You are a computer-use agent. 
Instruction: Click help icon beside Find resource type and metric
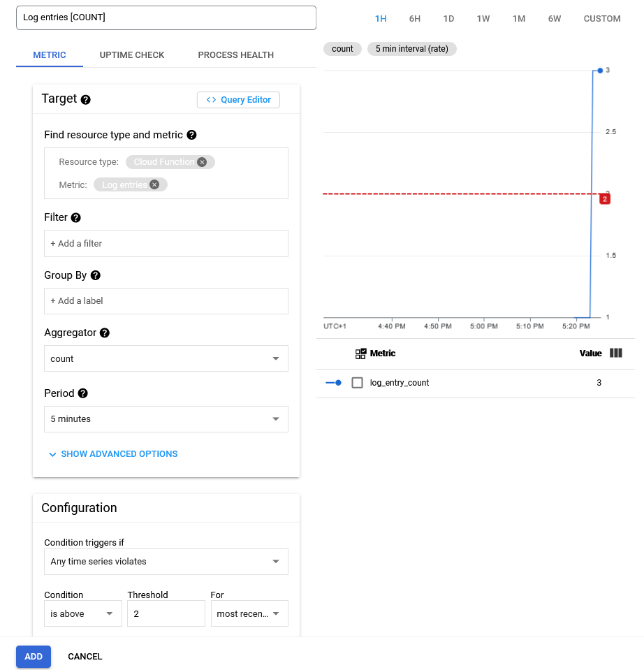(191, 135)
